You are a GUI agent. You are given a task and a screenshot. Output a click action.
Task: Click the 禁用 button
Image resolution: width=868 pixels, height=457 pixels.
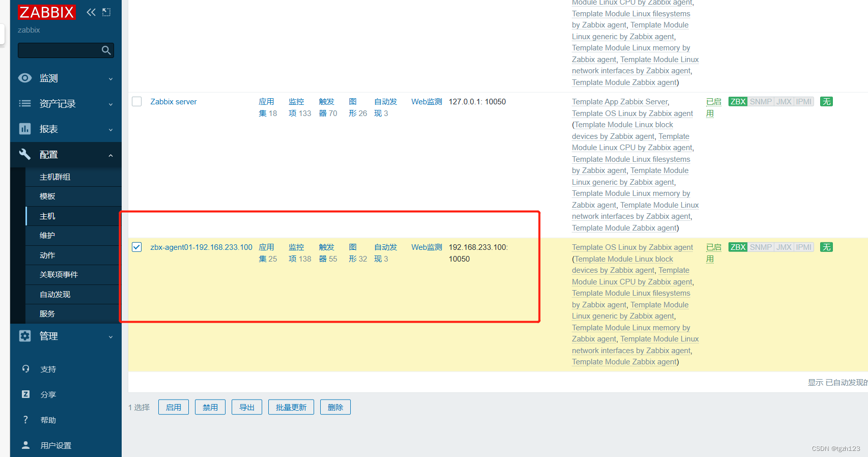(x=210, y=407)
